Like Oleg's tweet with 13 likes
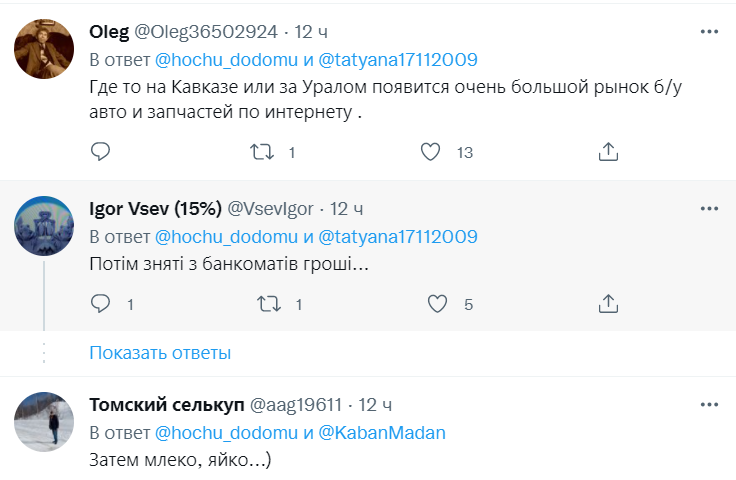 (x=431, y=152)
